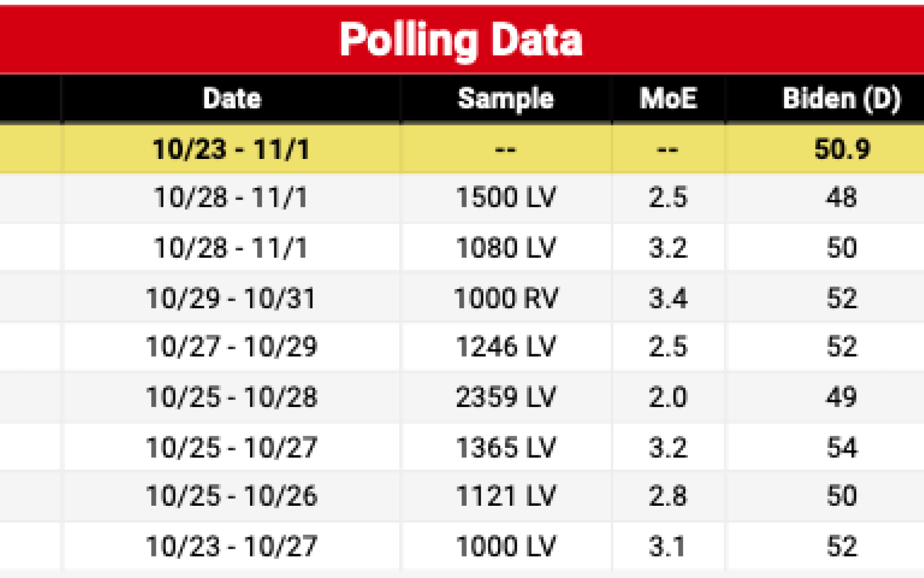924x578 pixels.
Task: Select the 1000 LV sample cell
Action: click(506, 546)
